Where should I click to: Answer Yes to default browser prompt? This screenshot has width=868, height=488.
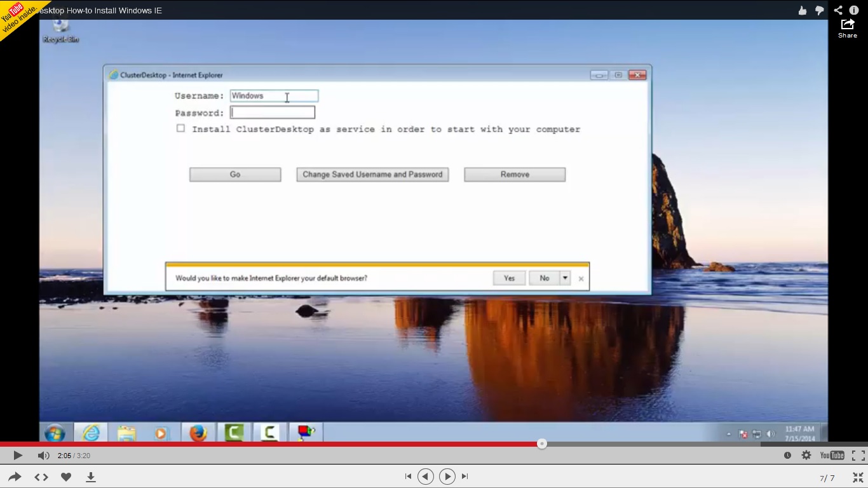pos(509,278)
